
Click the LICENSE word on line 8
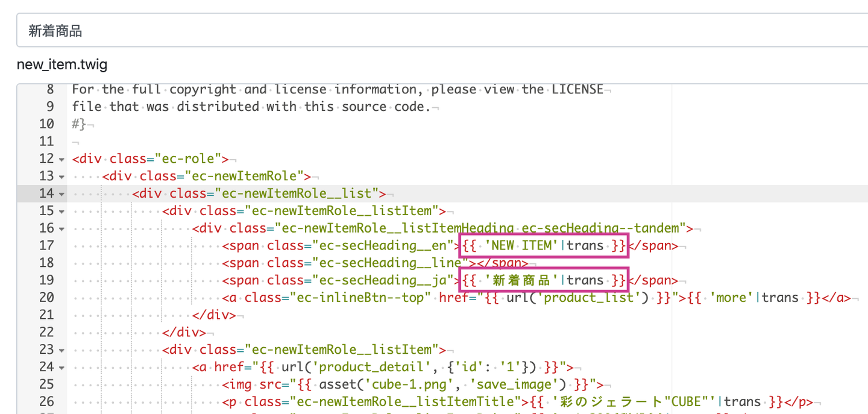click(x=577, y=89)
